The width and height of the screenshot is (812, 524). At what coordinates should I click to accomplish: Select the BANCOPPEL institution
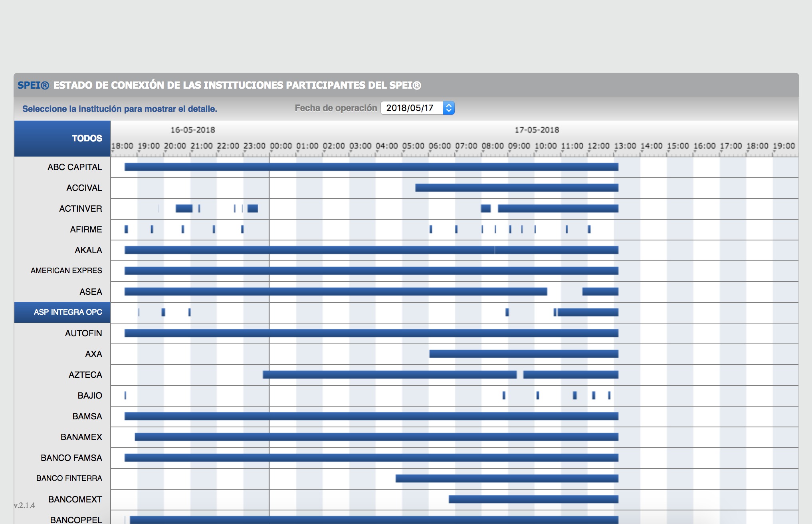pos(62,518)
